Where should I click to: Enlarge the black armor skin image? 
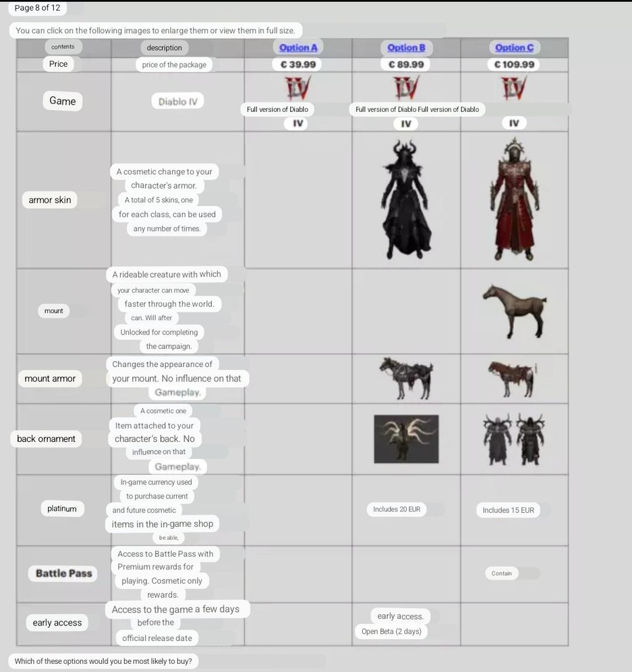(406, 199)
